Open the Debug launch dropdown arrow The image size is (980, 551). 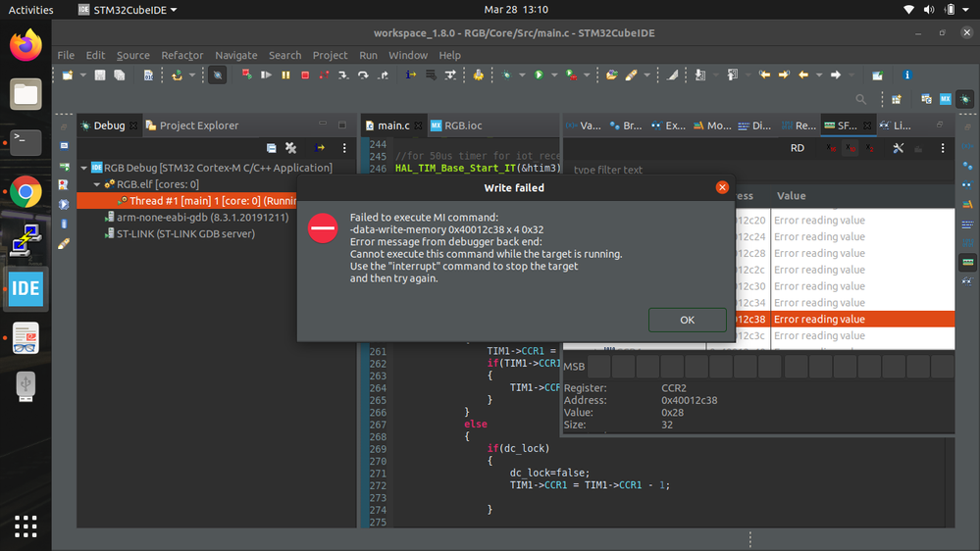pos(521,75)
